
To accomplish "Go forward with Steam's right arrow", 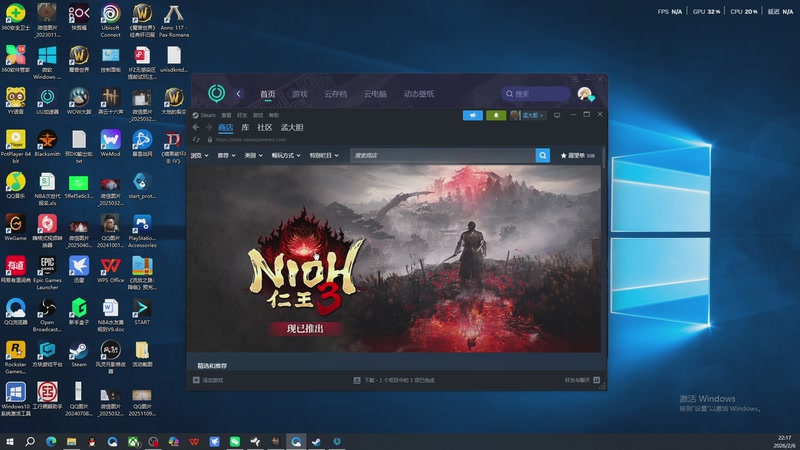I will pyautogui.click(x=208, y=127).
